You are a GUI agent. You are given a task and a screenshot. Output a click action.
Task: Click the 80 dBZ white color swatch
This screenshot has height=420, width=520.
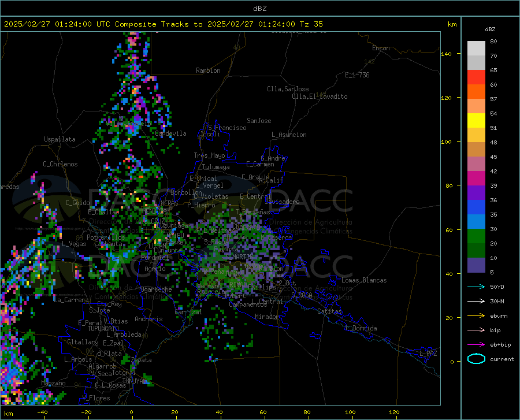point(476,48)
